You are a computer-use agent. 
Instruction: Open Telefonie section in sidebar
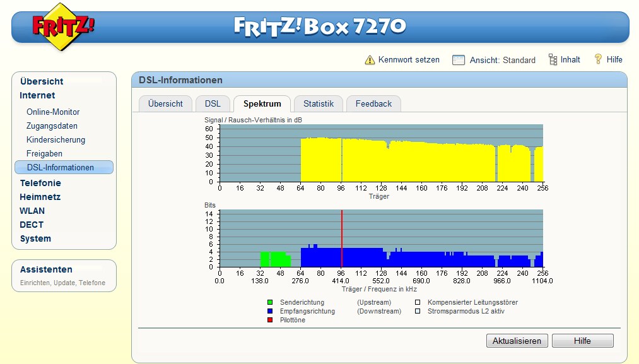pyautogui.click(x=40, y=183)
